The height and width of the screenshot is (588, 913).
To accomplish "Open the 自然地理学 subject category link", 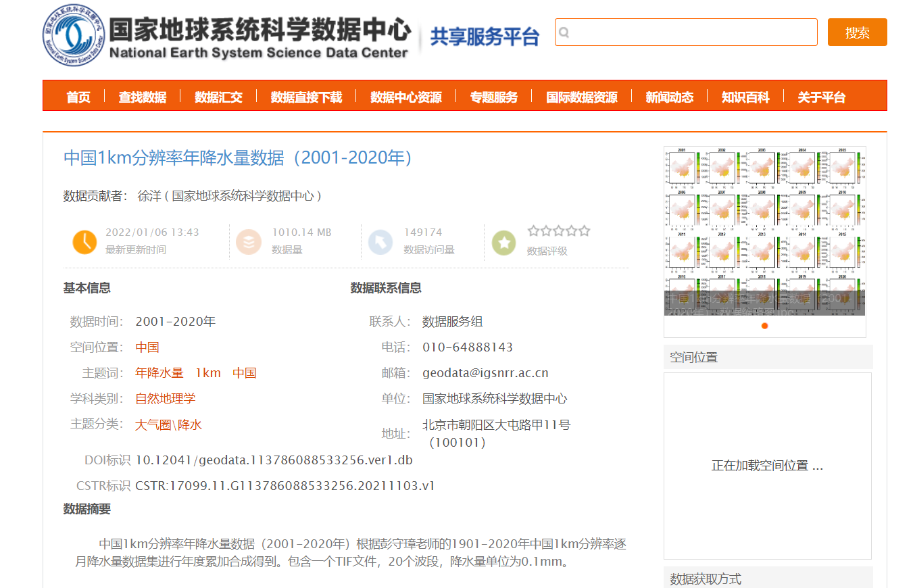I will click(x=166, y=399).
